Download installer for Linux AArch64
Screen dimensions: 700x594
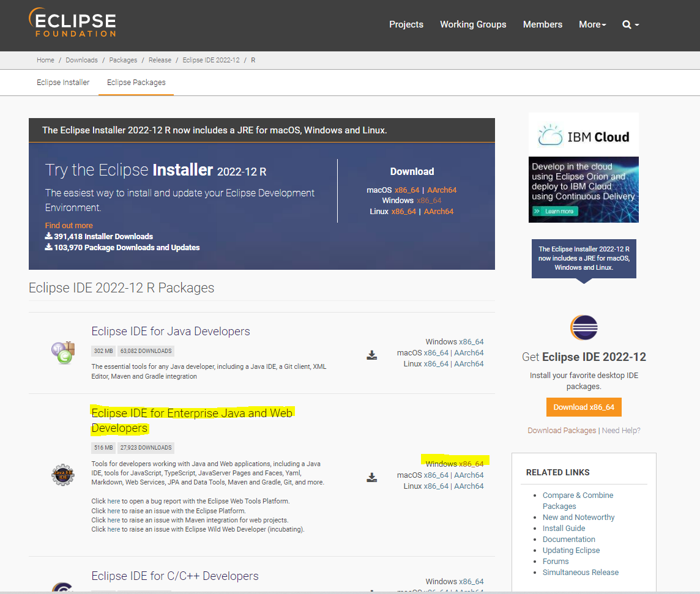[439, 212]
